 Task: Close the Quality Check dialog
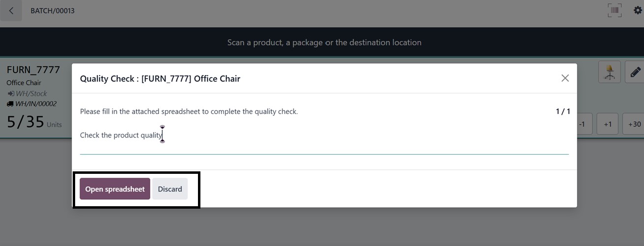[x=565, y=78]
